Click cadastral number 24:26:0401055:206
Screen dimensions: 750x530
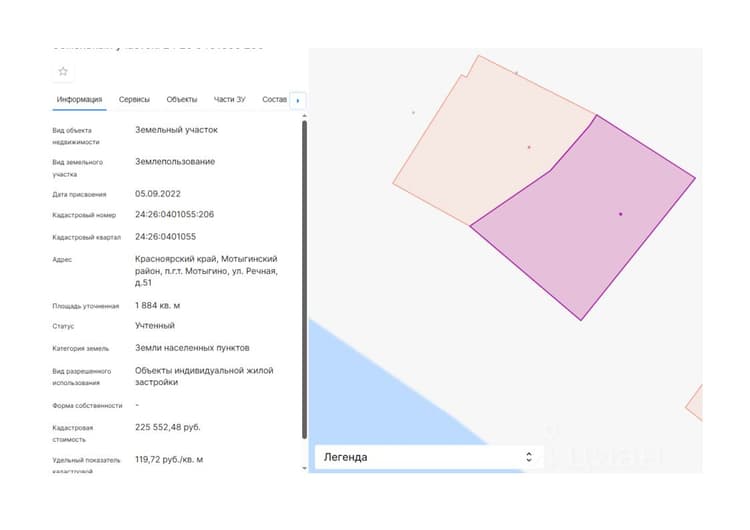174,214
